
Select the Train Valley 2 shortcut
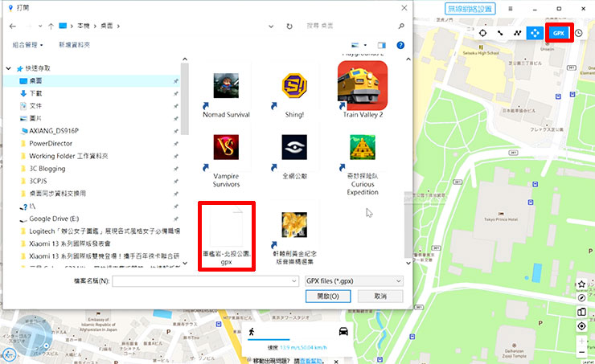click(x=363, y=89)
